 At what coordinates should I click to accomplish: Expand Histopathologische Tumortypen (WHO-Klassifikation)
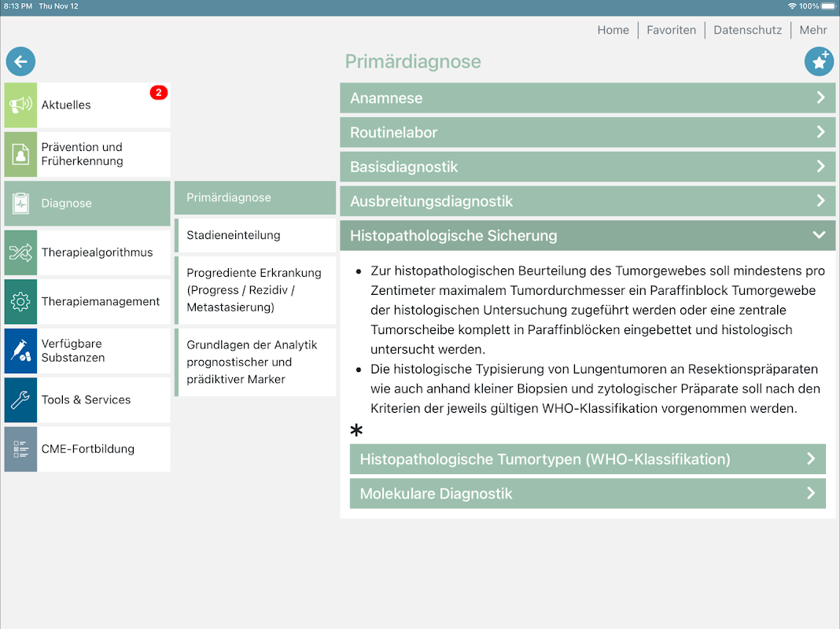point(588,459)
